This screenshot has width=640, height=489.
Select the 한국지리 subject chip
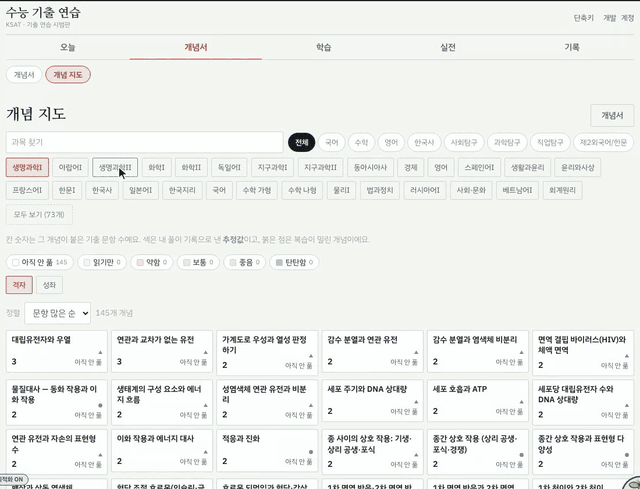(x=182, y=190)
